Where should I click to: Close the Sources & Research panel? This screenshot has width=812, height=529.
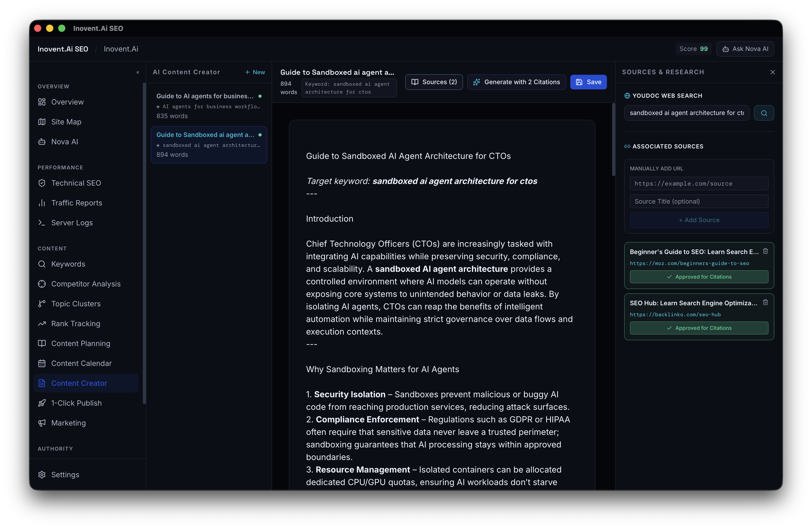pyautogui.click(x=772, y=72)
